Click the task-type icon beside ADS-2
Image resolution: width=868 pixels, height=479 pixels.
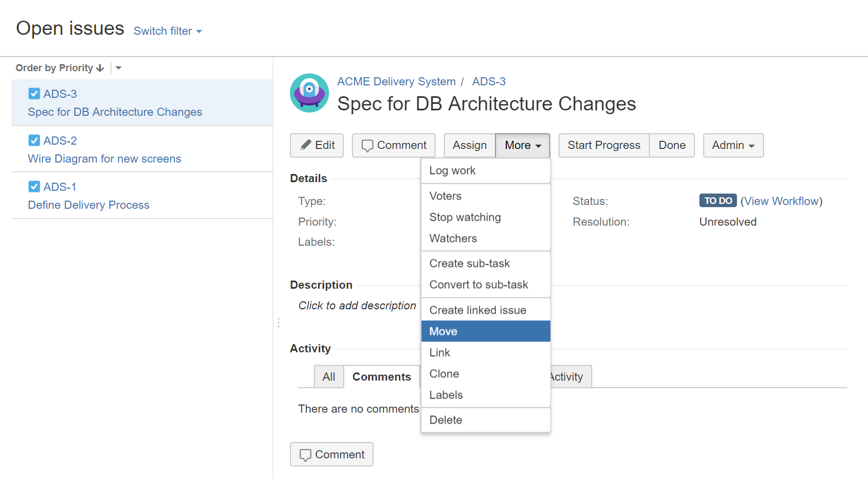click(x=34, y=140)
